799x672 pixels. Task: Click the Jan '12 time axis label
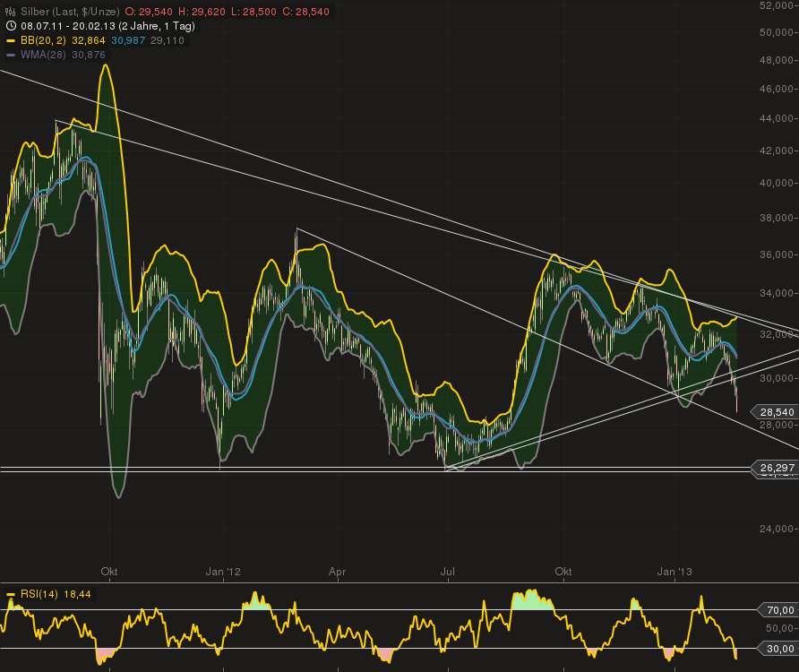(222, 571)
